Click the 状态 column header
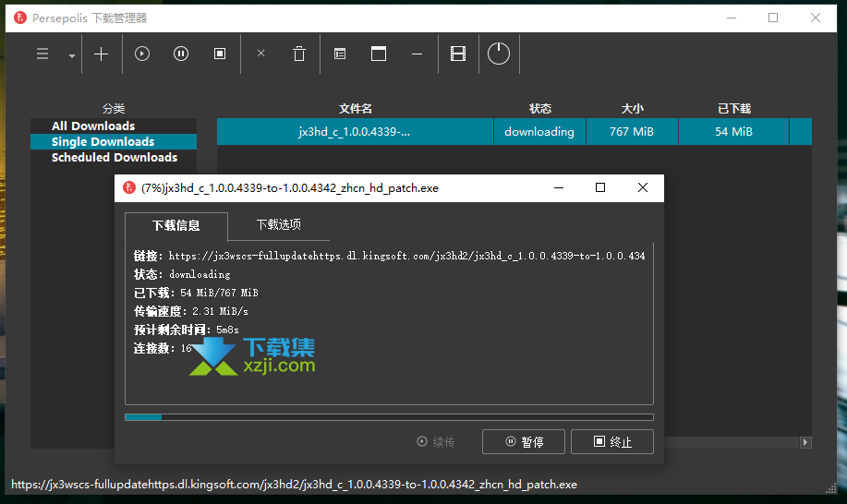Viewport: 847px width, 504px height. point(540,109)
